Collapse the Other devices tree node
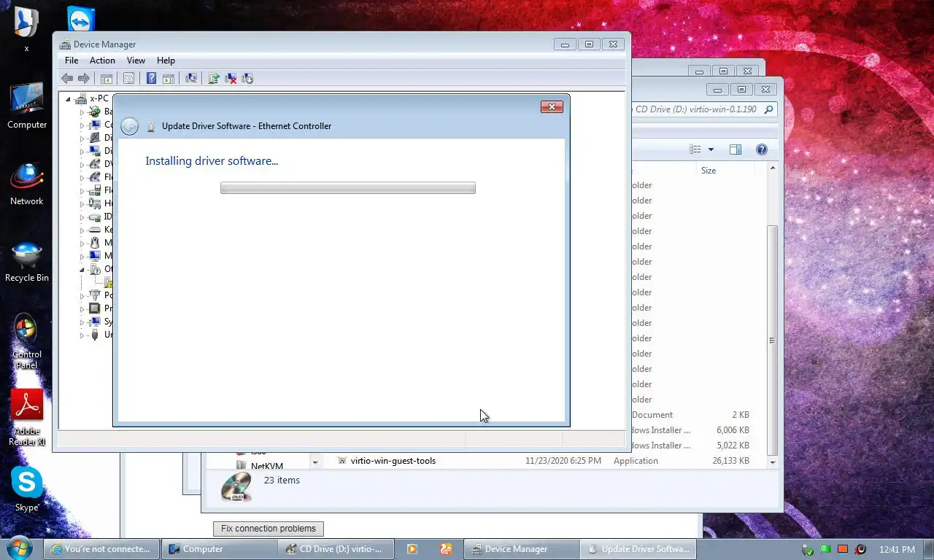 (82, 270)
